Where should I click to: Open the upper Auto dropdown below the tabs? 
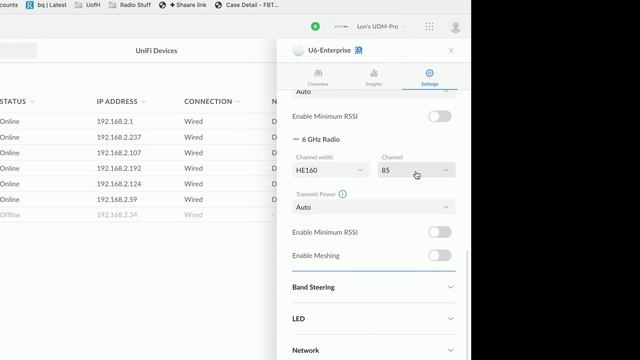click(x=373, y=92)
